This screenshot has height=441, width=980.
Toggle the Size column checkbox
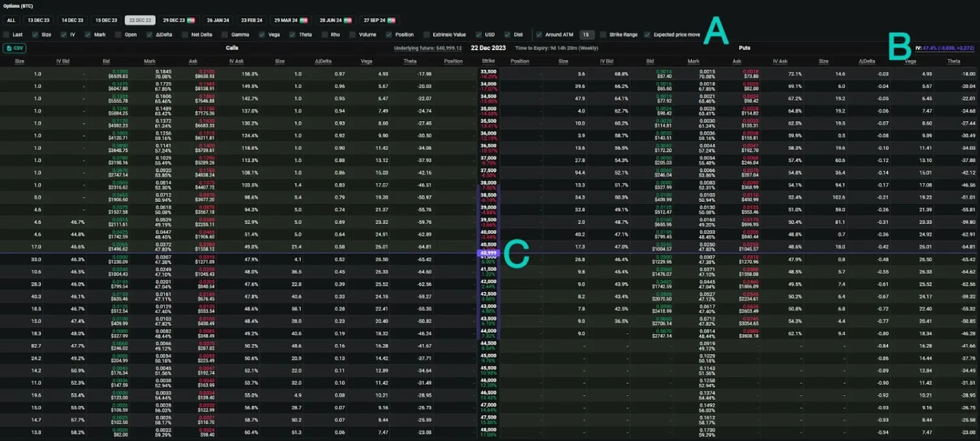pos(36,35)
